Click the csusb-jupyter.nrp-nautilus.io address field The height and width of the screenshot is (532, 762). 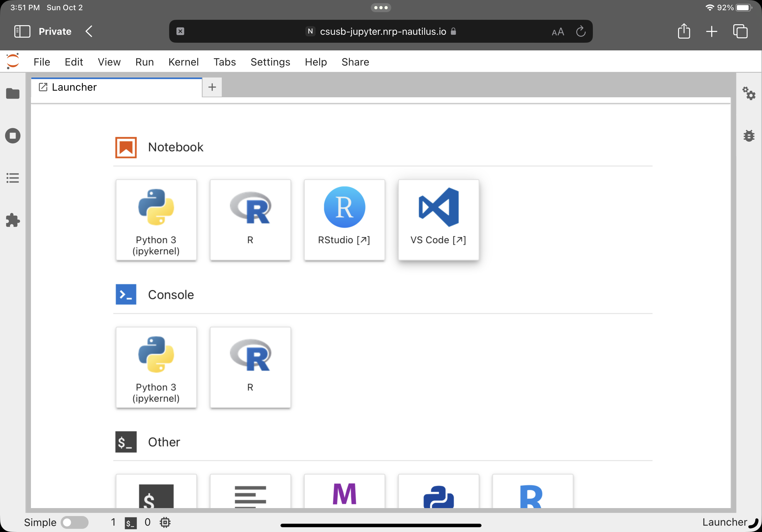pos(381,31)
